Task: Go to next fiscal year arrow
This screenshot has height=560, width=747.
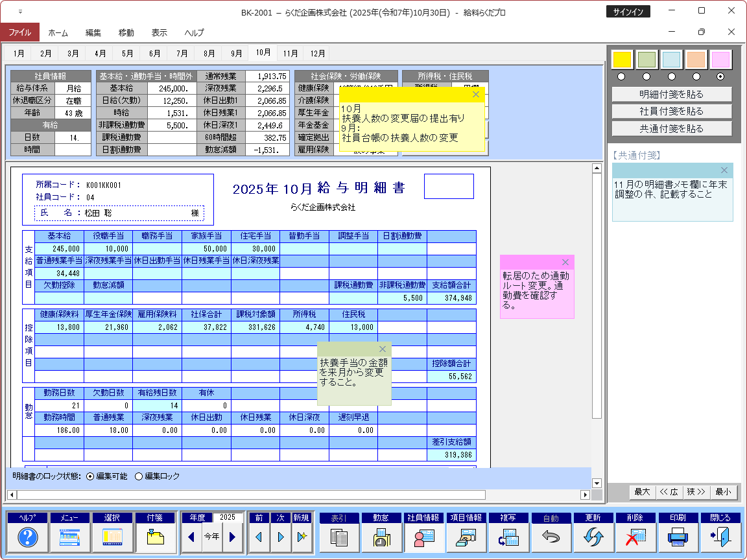Action: click(233, 537)
